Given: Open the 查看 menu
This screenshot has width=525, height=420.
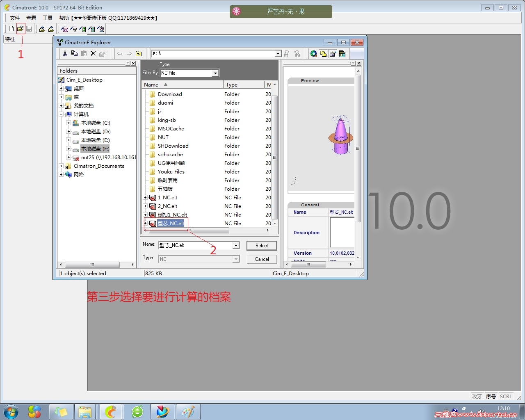Looking at the screenshot, I should pyautogui.click(x=31, y=18).
